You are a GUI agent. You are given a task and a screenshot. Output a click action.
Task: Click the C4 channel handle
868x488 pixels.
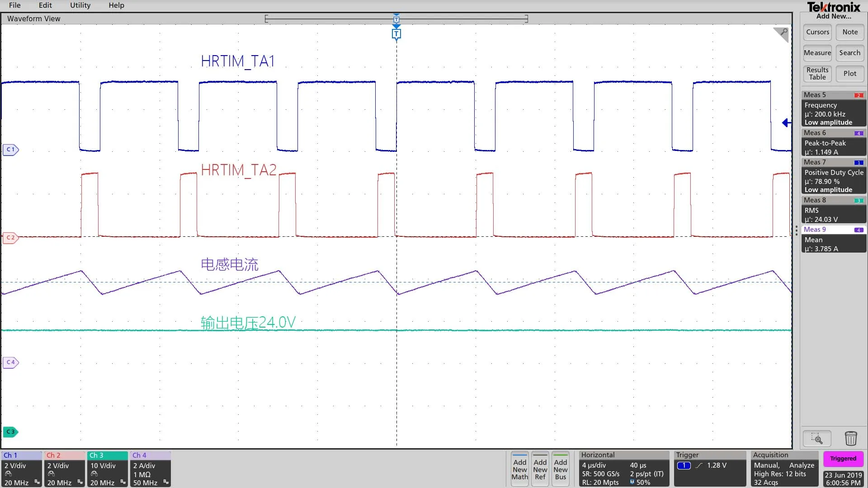10,362
